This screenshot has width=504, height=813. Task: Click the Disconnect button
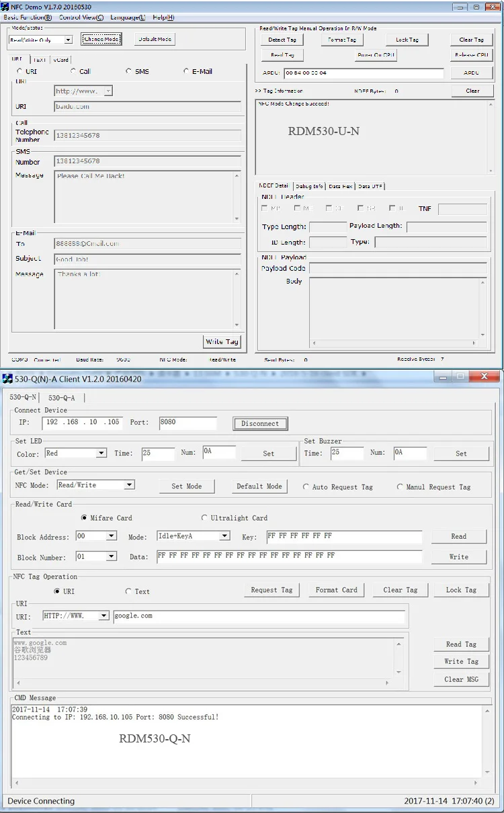(x=260, y=423)
